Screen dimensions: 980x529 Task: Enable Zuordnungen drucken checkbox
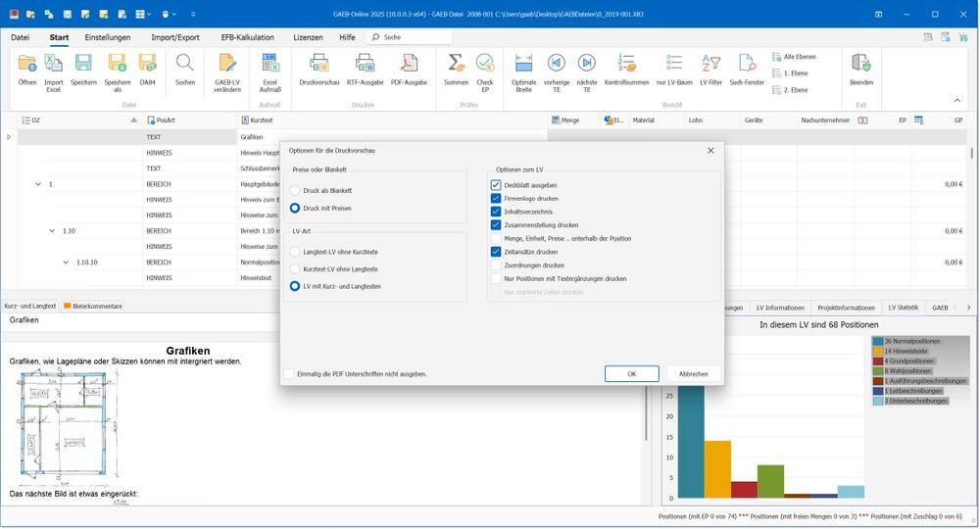[x=496, y=264]
